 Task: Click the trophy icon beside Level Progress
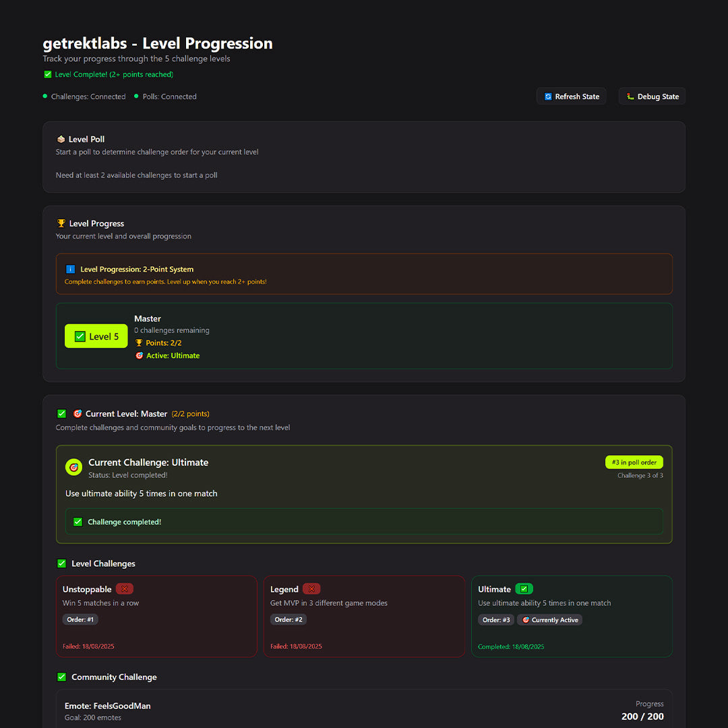point(61,223)
